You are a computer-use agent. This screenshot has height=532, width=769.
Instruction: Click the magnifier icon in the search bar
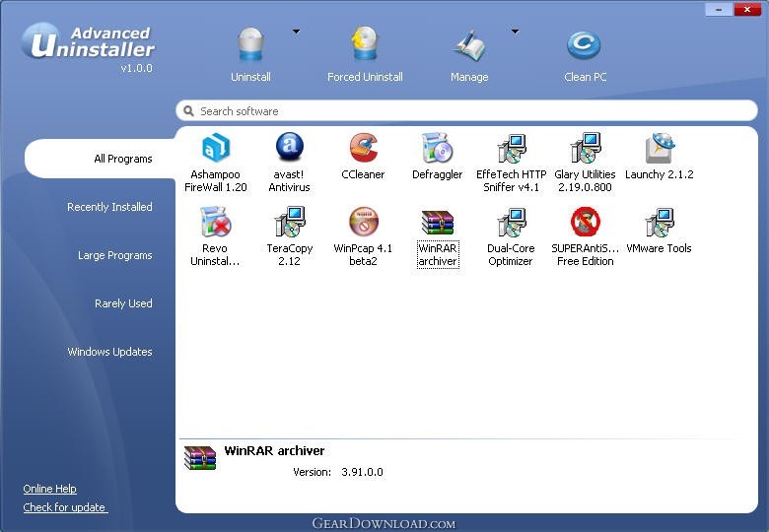(188, 111)
